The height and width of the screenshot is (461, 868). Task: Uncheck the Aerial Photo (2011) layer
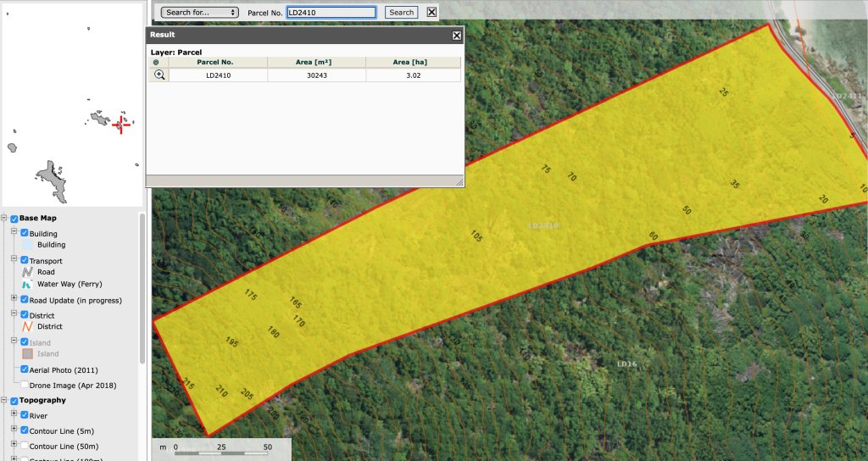pyautogui.click(x=25, y=369)
